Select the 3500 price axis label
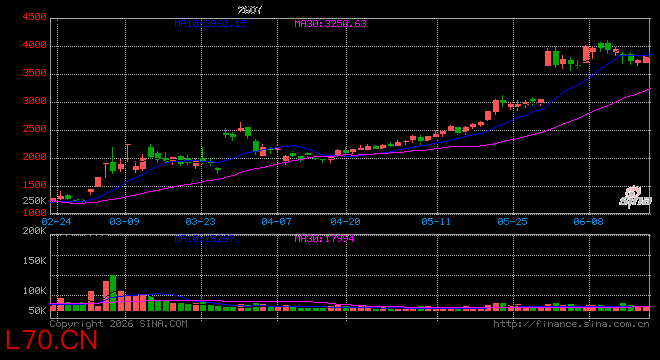The width and height of the screenshot is (660, 360). (35, 73)
